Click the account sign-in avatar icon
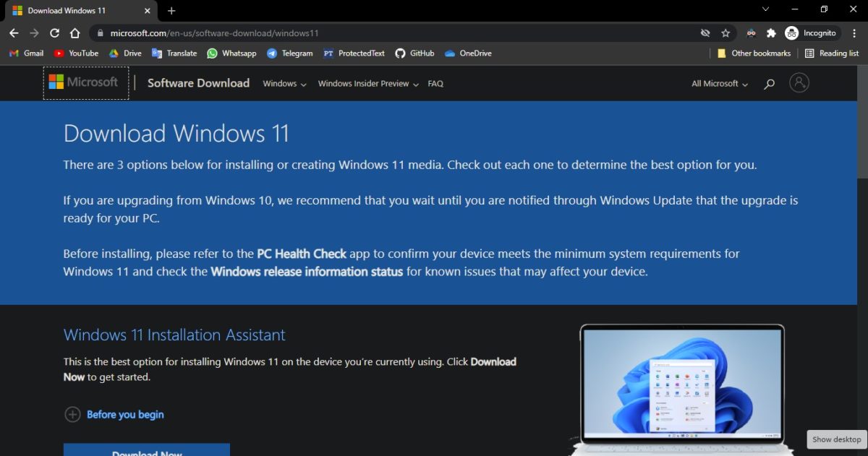The image size is (868, 456). (799, 83)
